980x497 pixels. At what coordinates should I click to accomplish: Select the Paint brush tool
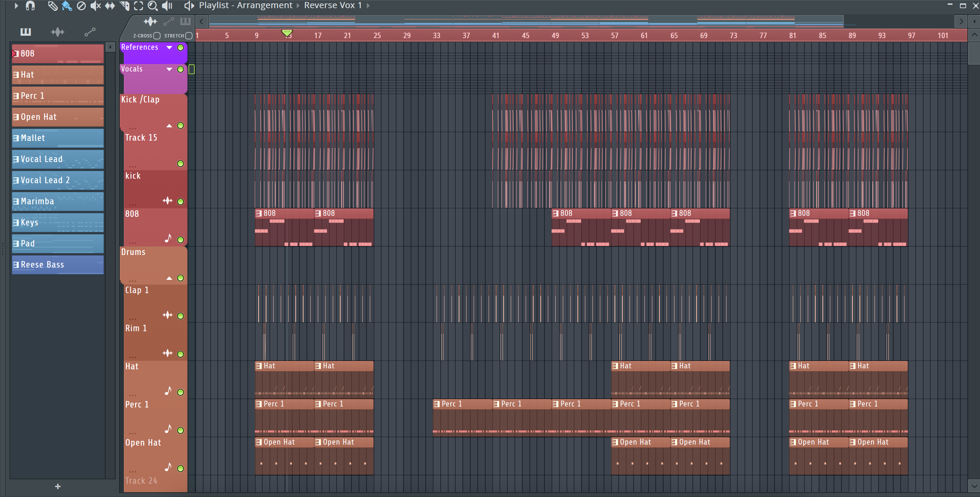point(67,6)
